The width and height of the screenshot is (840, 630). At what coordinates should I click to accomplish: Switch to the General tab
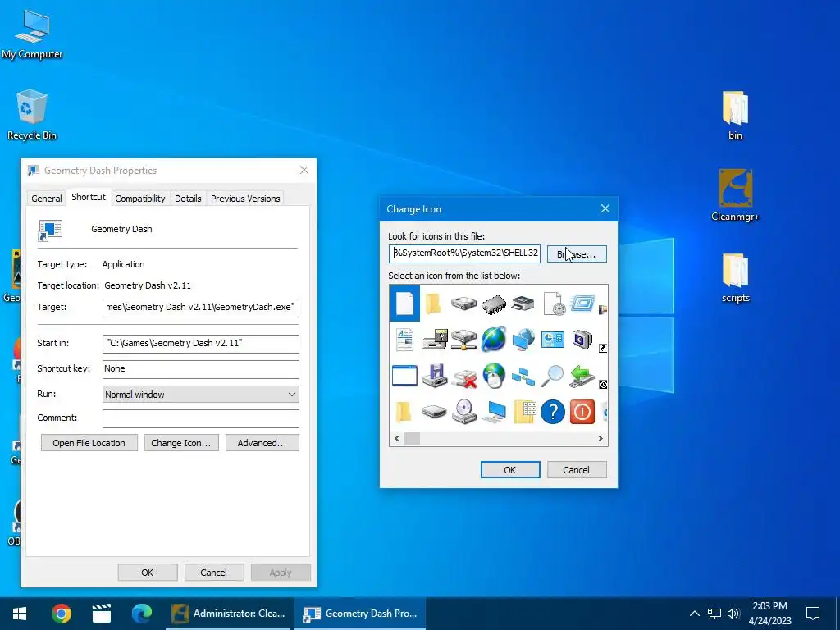point(47,199)
